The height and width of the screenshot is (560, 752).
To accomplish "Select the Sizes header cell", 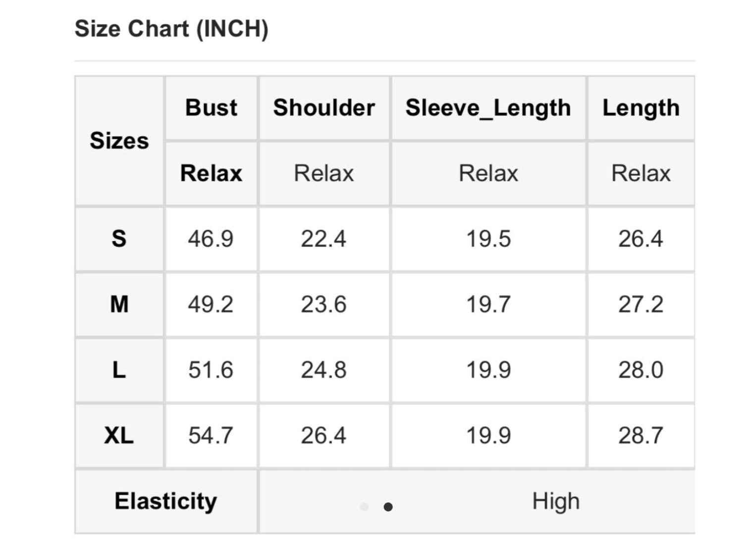I will pos(119,141).
